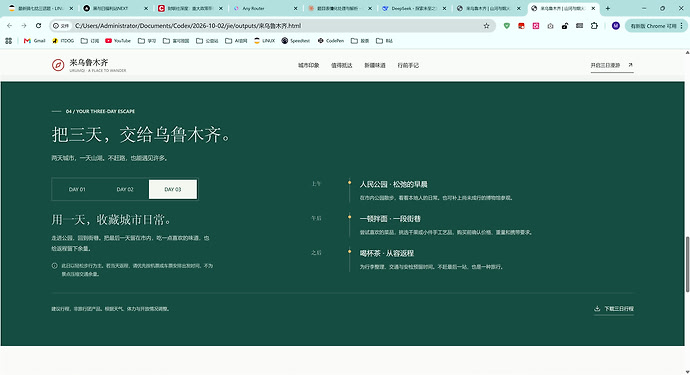Open the 行前手记 nav item
Viewport: 690px width, 375px height.
click(x=408, y=65)
